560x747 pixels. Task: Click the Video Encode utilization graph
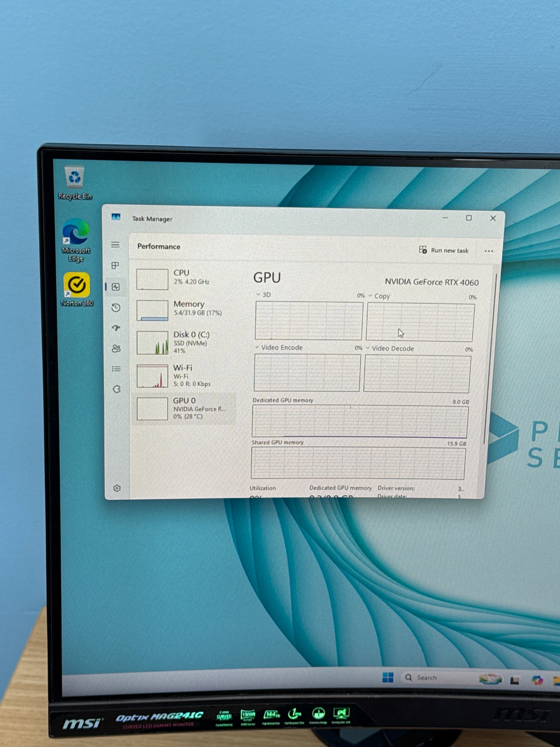[307, 373]
